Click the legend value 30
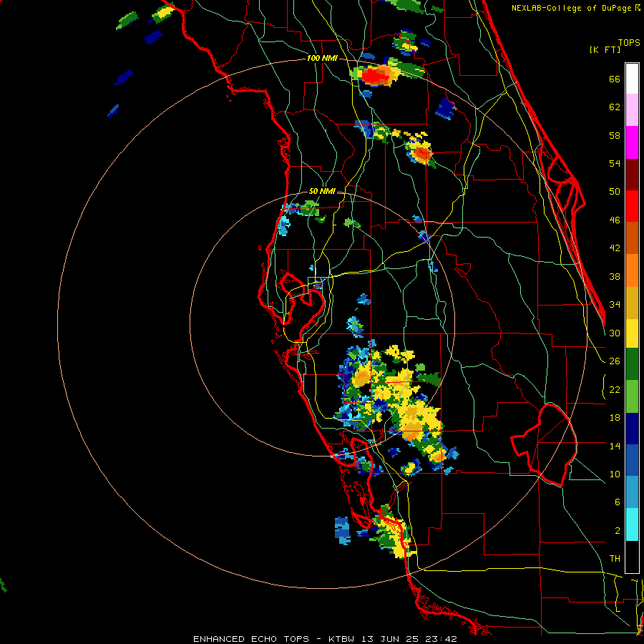Image resolution: width=644 pixels, height=644 pixels. 615,333
